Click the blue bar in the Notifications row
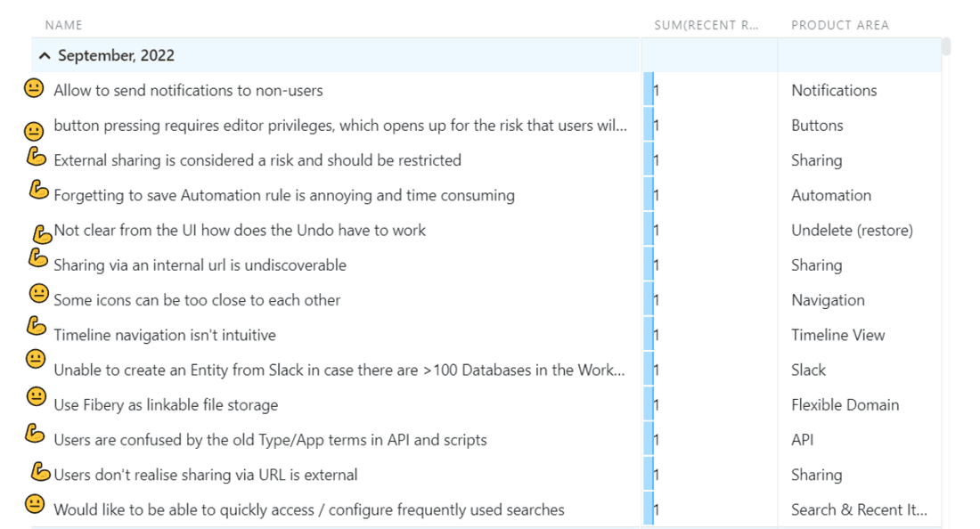Image resolution: width=980 pixels, height=529 pixels. click(649, 91)
